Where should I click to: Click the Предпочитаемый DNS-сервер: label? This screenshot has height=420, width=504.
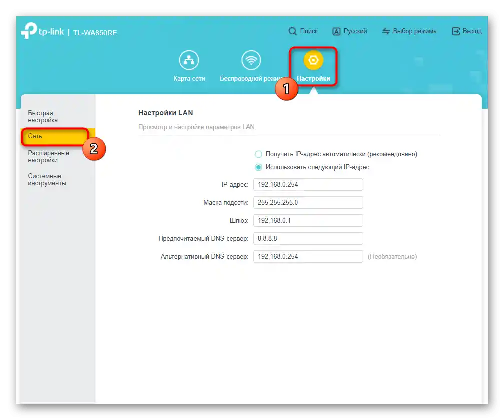tap(203, 239)
